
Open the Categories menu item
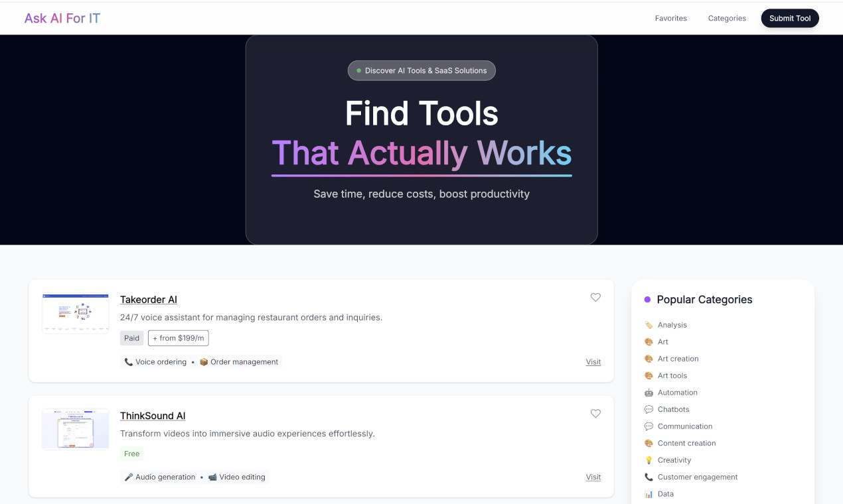pyautogui.click(x=727, y=18)
